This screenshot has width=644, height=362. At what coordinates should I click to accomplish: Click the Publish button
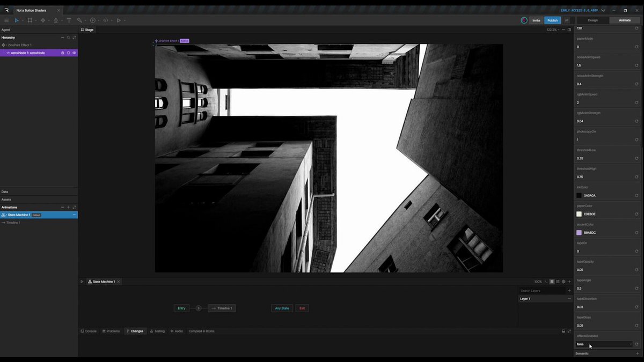(552, 20)
